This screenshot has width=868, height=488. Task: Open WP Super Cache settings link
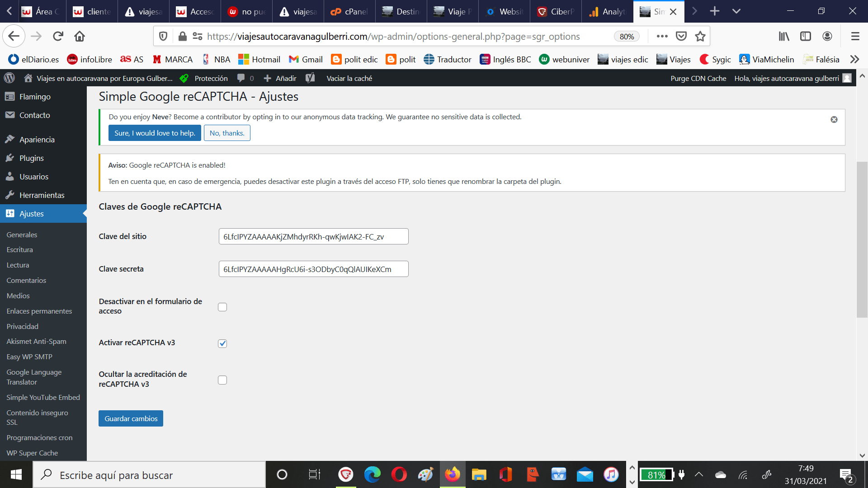point(32,453)
